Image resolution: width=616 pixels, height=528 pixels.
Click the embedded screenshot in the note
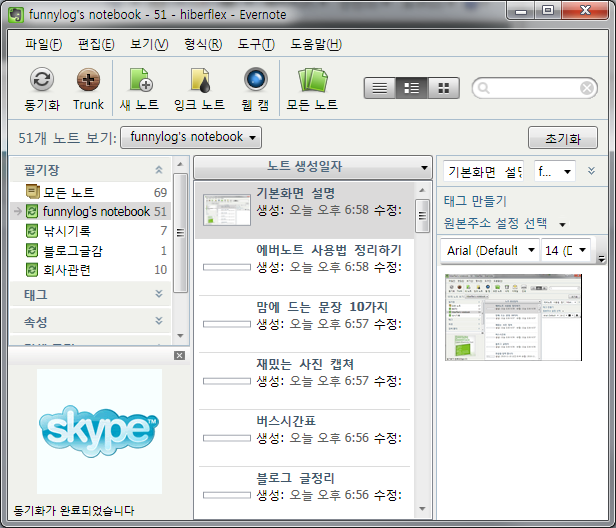point(513,317)
